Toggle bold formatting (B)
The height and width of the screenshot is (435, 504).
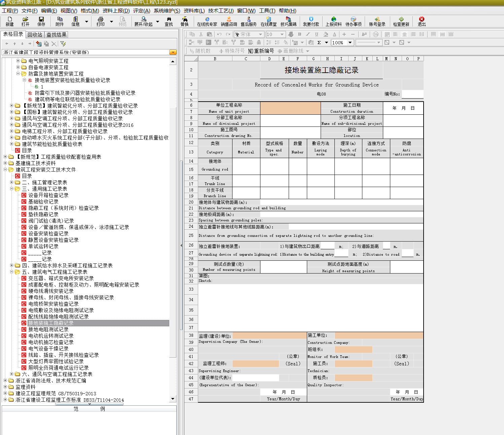299,34
